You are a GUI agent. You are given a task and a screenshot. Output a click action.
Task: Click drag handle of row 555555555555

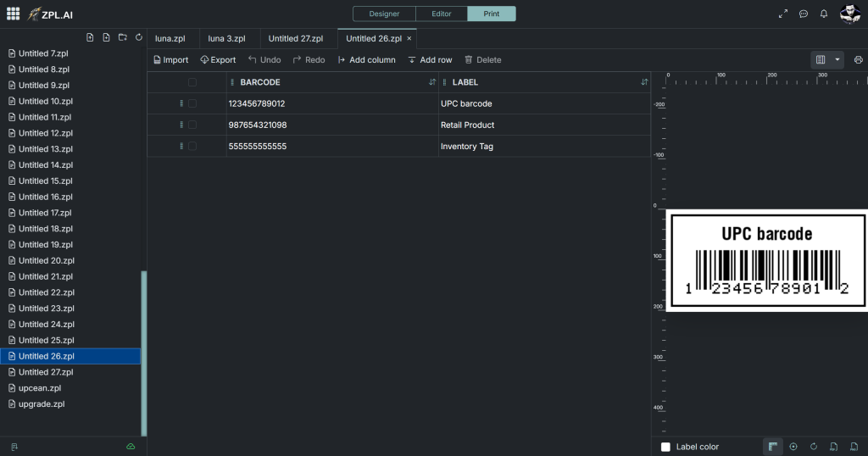(181, 146)
